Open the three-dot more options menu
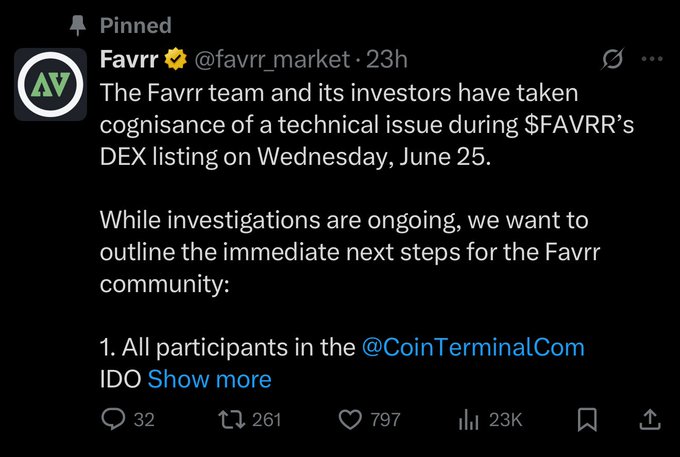 tap(652, 59)
